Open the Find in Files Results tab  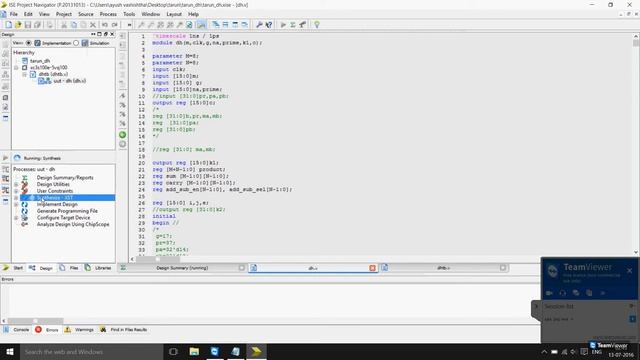[x=124, y=329]
